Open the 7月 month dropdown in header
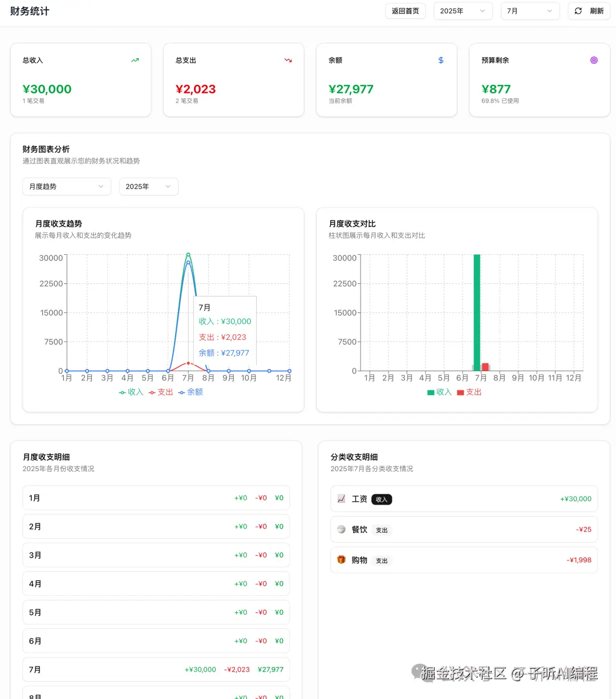 point(530,11)
